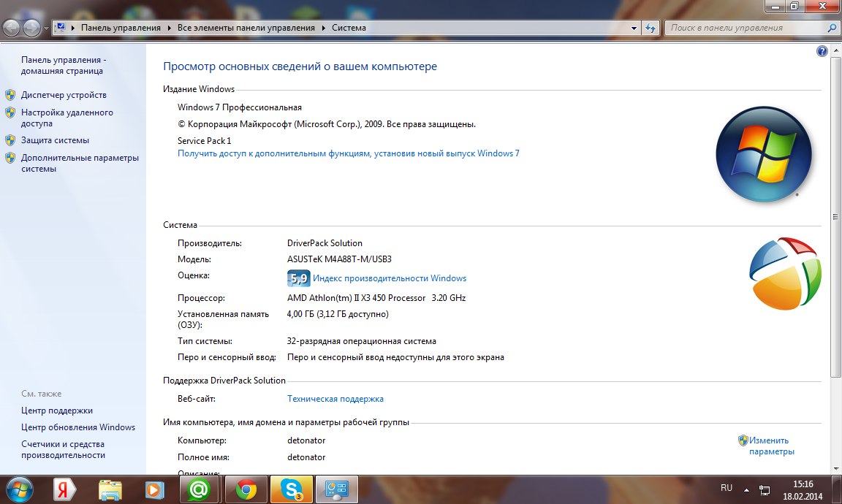Open Mail.Ru Agent from the taskbar
Image resolution: width=842 pixels, height=504 pixels.
[x=200, y=489]
